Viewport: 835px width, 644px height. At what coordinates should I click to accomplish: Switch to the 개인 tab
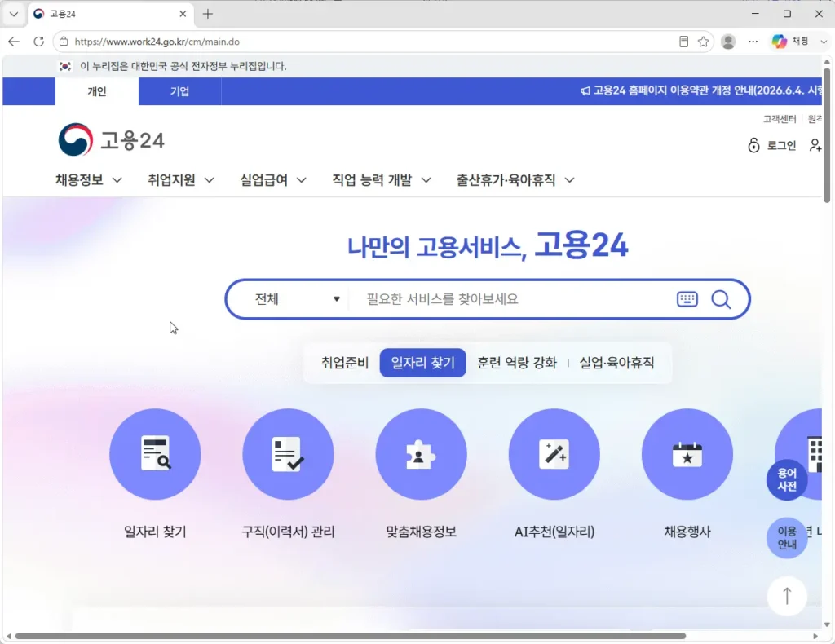[x=97, y=91]
